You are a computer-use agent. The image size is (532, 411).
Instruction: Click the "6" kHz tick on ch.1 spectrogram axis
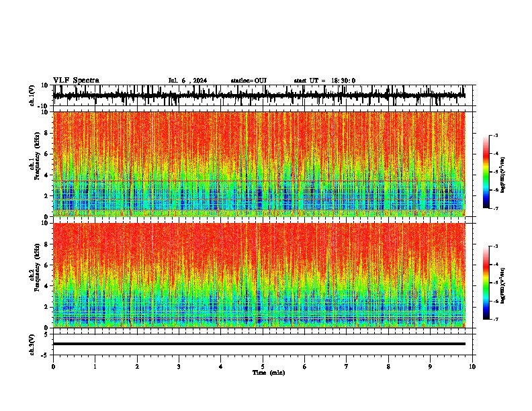pos(47,154)
